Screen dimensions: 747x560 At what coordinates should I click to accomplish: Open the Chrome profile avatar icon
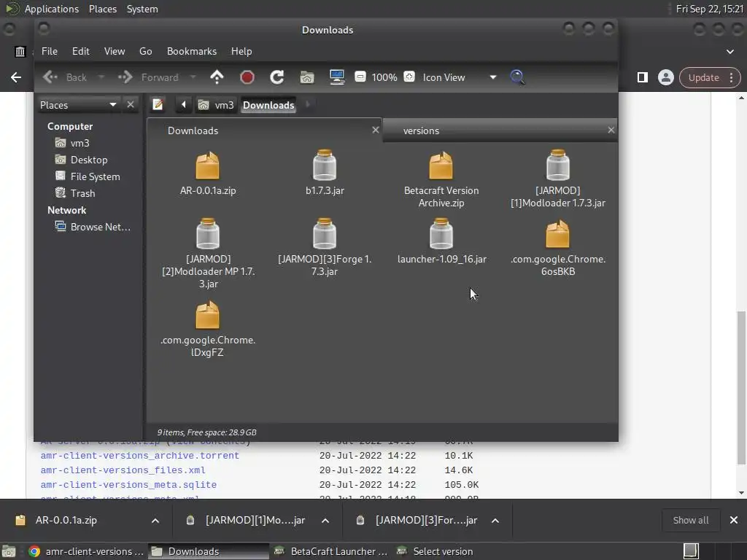coord(665,77)
